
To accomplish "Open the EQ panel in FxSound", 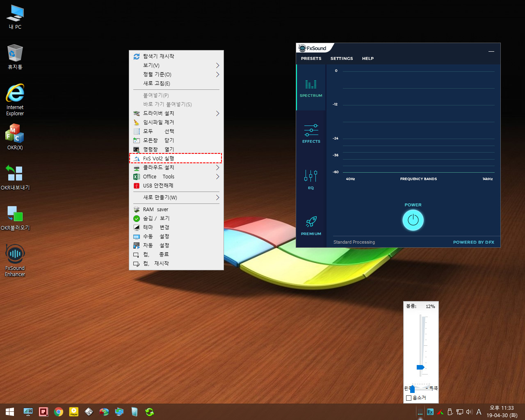I will pyautogui.click(x=311, y=180).
